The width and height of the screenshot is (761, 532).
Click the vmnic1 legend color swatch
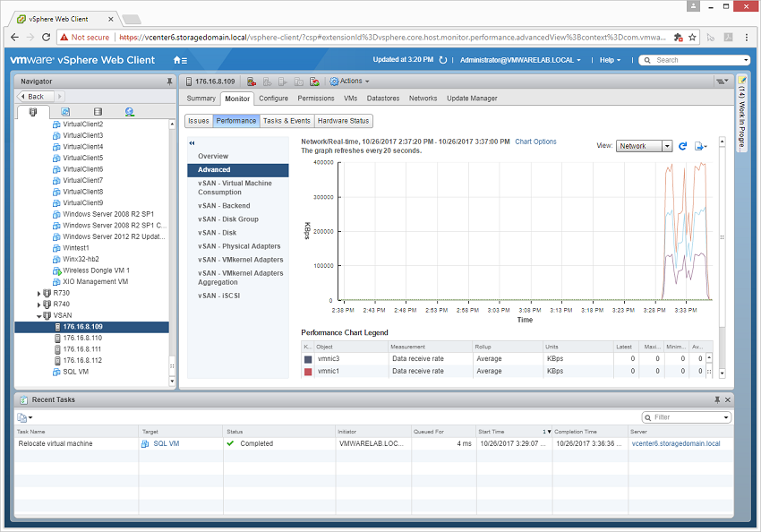[x=308, y=372]
